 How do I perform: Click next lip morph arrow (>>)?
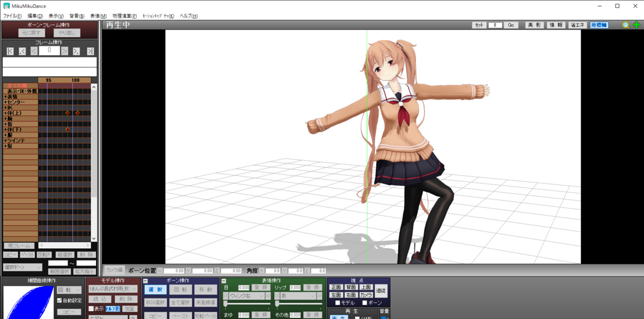click(x=319, y=296)
